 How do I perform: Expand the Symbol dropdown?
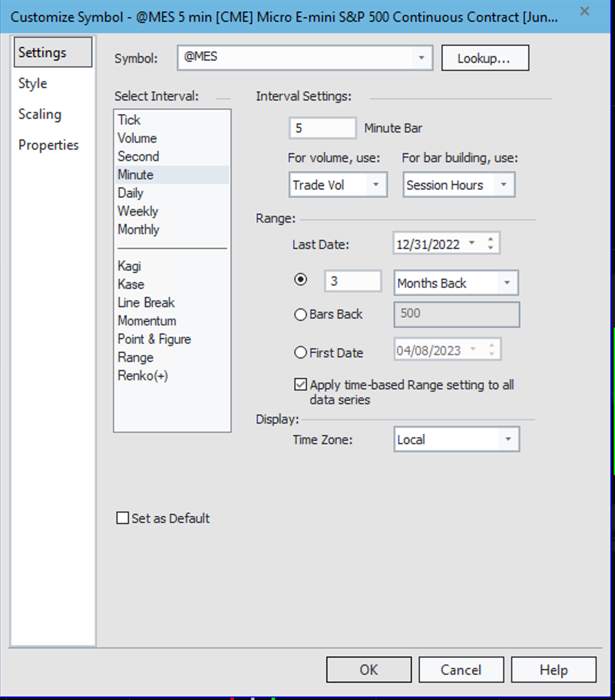[x=421, y=58]
